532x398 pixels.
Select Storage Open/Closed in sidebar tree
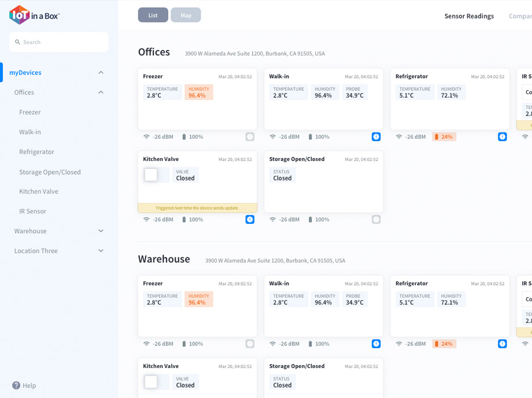50,172
